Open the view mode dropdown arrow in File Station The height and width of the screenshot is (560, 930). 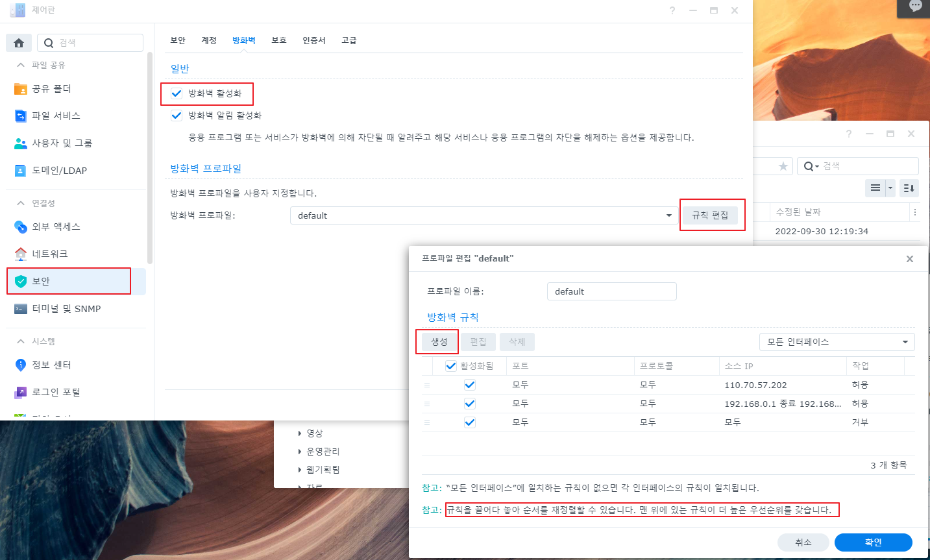[x=890, y=188]
